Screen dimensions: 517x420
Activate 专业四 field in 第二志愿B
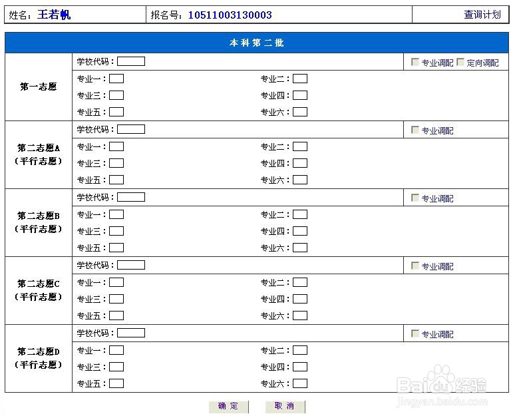click(x=300, y=231)
